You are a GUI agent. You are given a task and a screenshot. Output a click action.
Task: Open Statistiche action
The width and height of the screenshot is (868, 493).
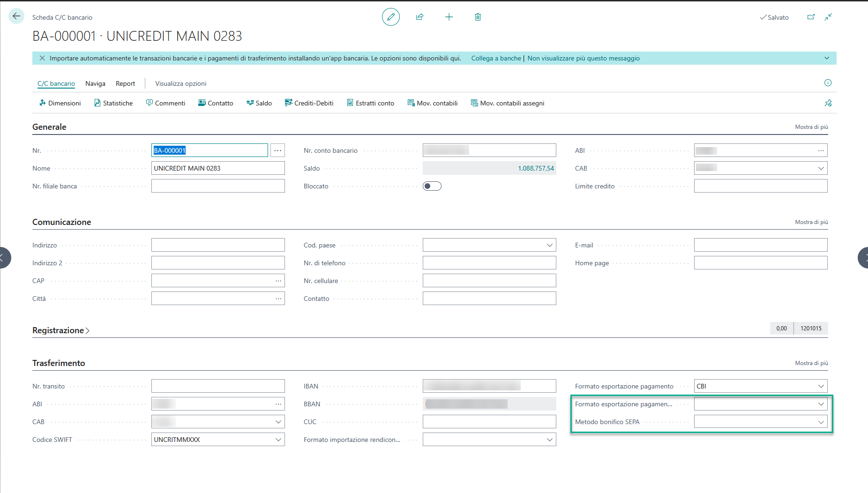coord(113,103)
